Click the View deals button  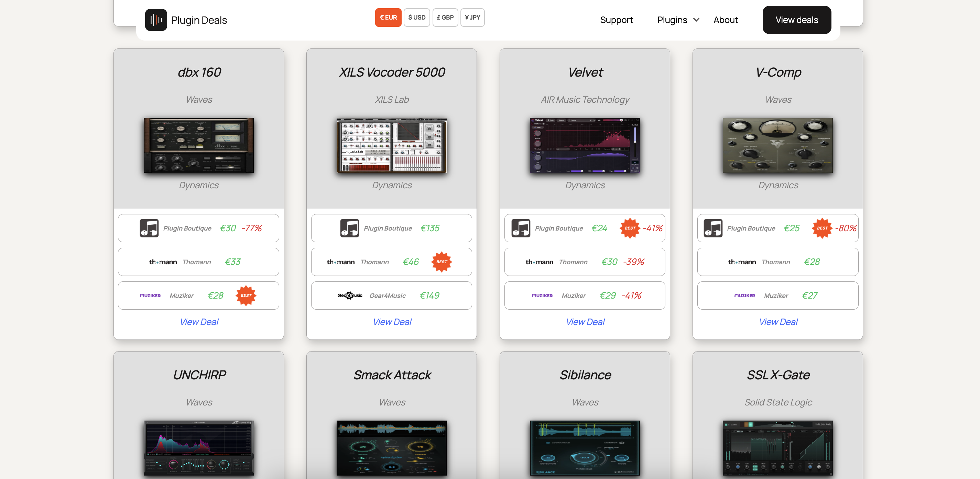pyautogui.click(x=797, y=20)
